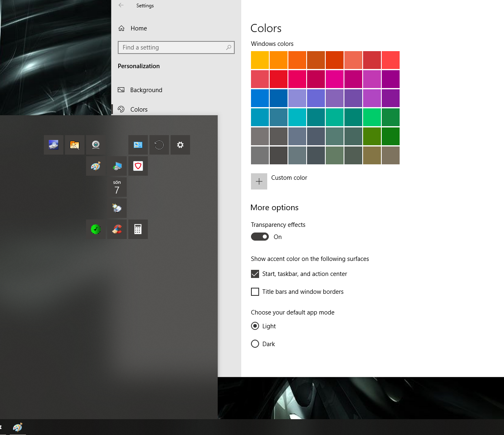The height and width of the screenshot is (435, 504).
Task: Open the Control Panel tile
Action: [x=138, y=145]
